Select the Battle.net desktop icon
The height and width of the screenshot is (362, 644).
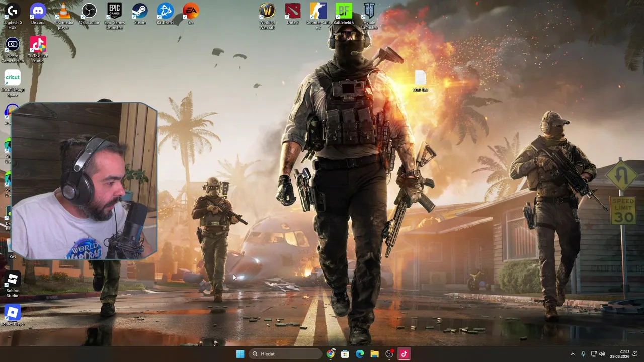coord(165,14)
